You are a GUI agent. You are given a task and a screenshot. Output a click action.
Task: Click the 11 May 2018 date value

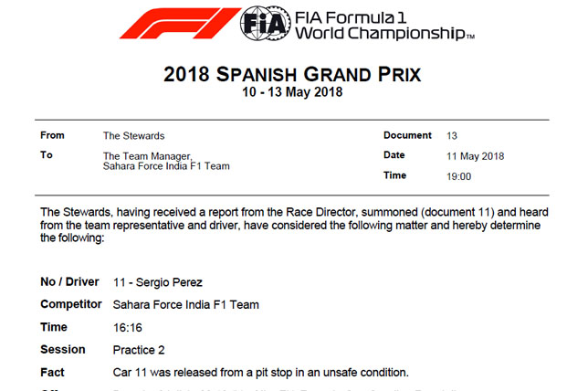(x=475, y=155)
